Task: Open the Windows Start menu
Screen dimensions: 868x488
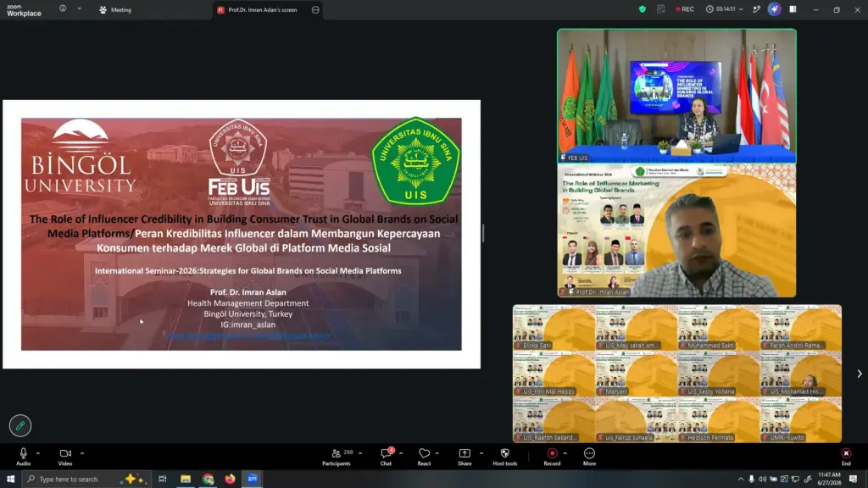Action: [10, 479]
